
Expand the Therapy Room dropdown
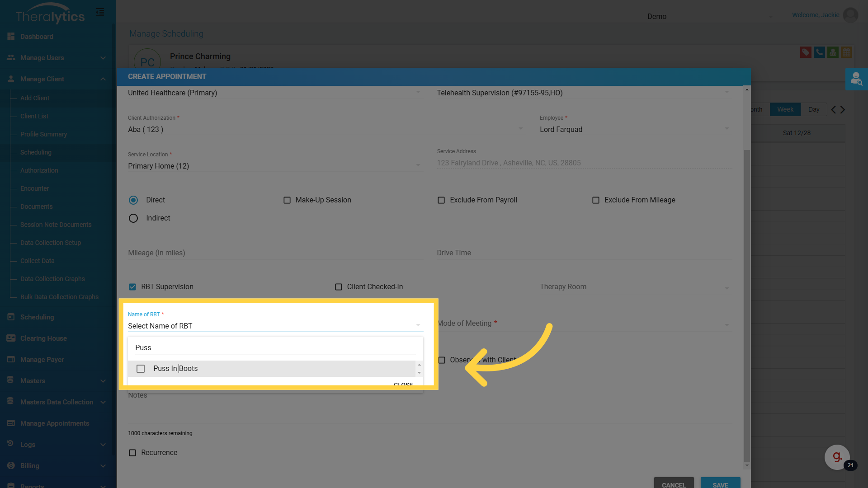click(x=634, y=287)
